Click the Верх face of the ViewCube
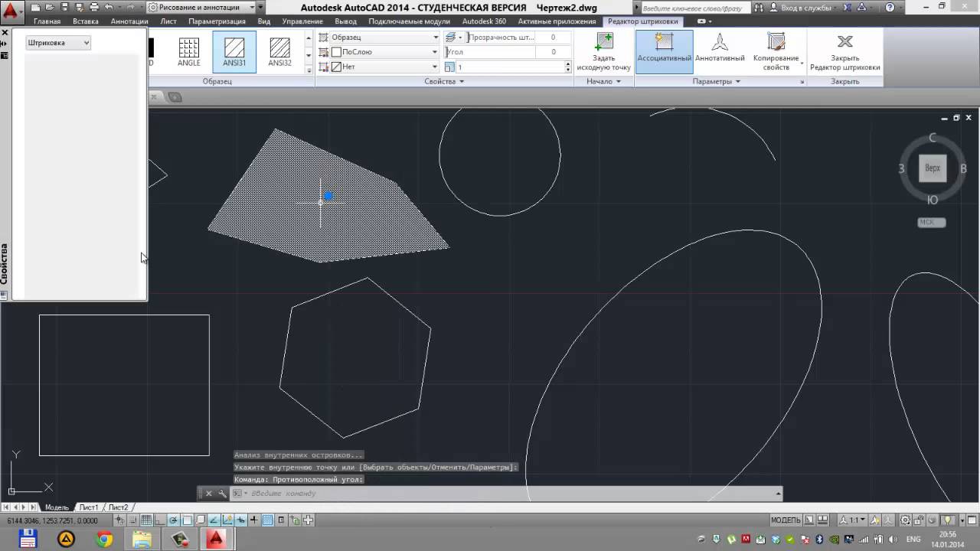This screenshot has height=551, width=980. coord(933,168)
